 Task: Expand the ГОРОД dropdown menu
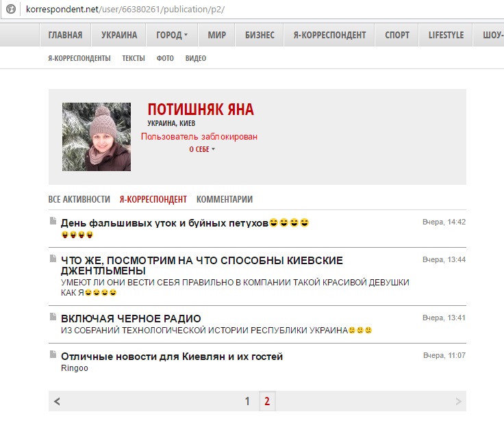point(172,35)
